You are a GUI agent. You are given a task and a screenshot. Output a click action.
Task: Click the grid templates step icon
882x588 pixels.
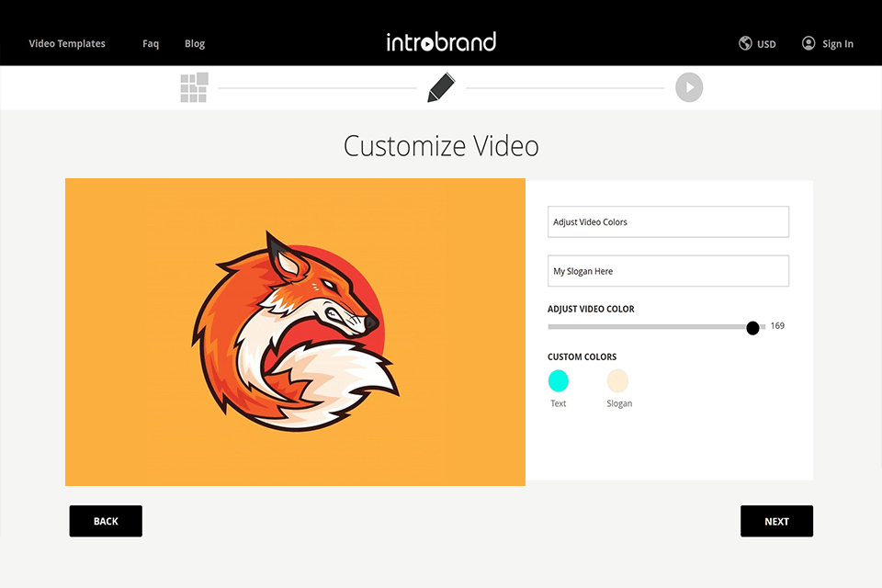pos(193,87)
